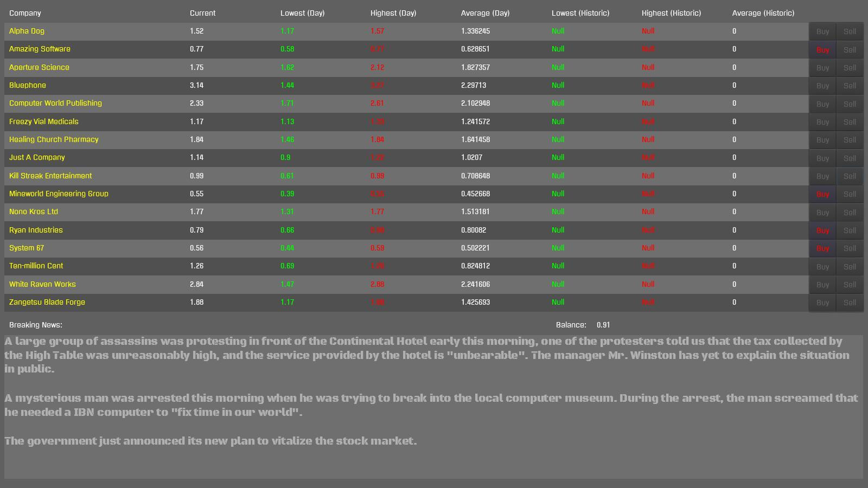Viewport: 868px width, 488px height.
Task: Click Sell on Bluephone row
Action: tap(850, 86)
